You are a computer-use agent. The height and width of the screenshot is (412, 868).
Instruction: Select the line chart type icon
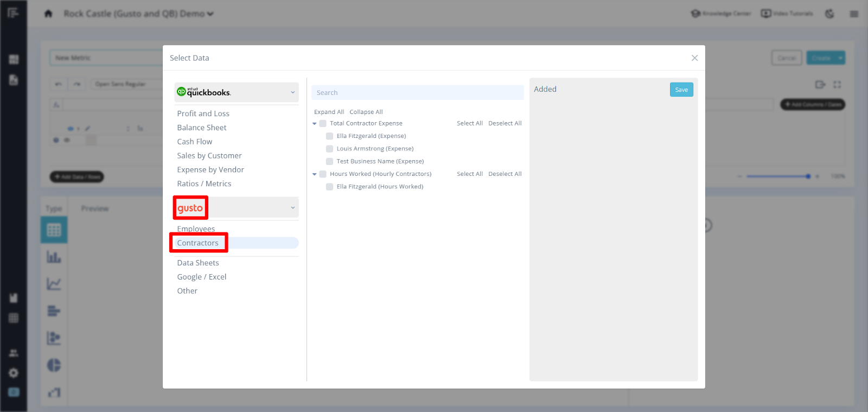click(54, 284)
